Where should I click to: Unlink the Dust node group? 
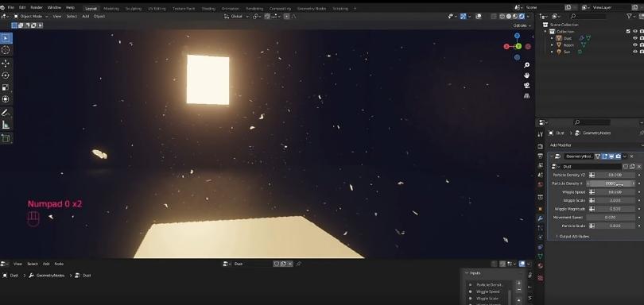coord(638,167)
